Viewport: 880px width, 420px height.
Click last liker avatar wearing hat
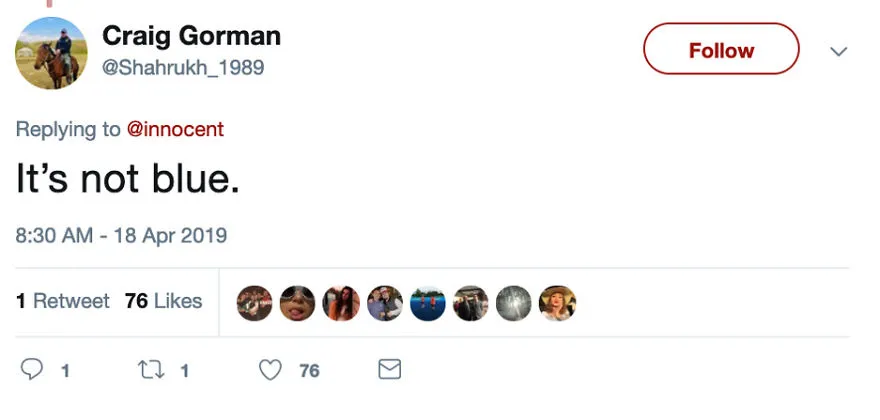[557, 303]
